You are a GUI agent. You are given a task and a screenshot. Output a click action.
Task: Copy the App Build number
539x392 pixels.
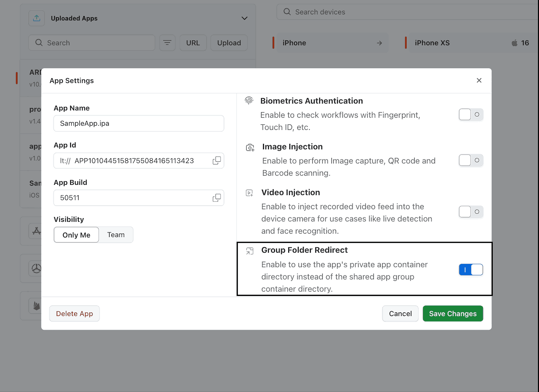[217, 198]
